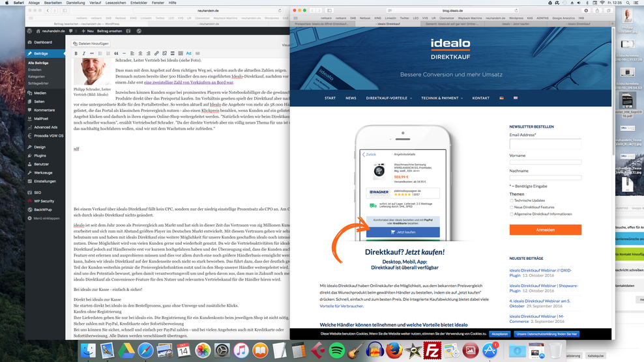Show downloads in idealo Safari window
Screen dimensions: 644x362
(586, 10)
